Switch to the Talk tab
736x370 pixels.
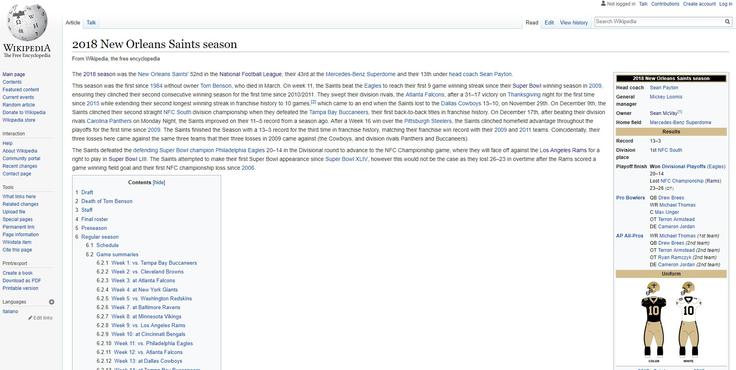pos(91,23)
